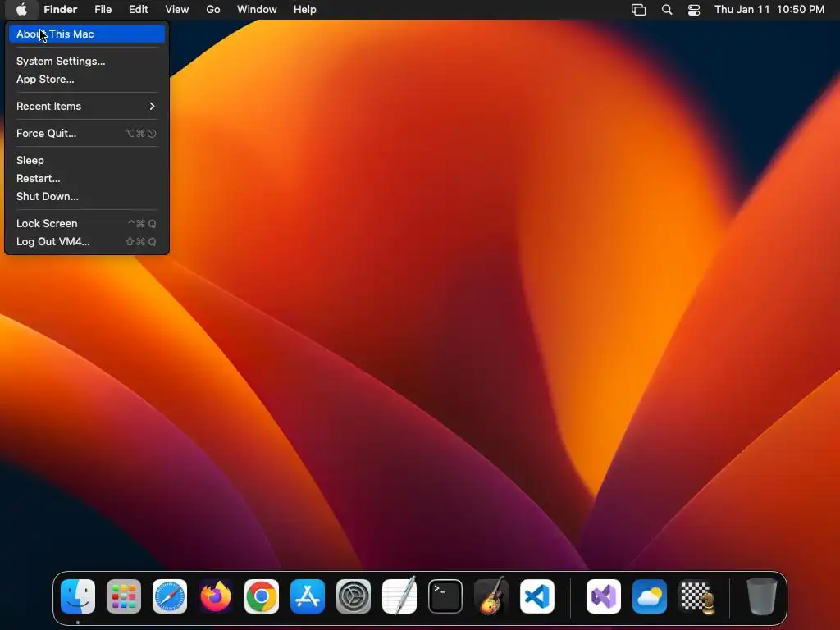The image size is (840, 630).
Task: Select Log Out VM4... entry
Action: [x=87, y=242]
